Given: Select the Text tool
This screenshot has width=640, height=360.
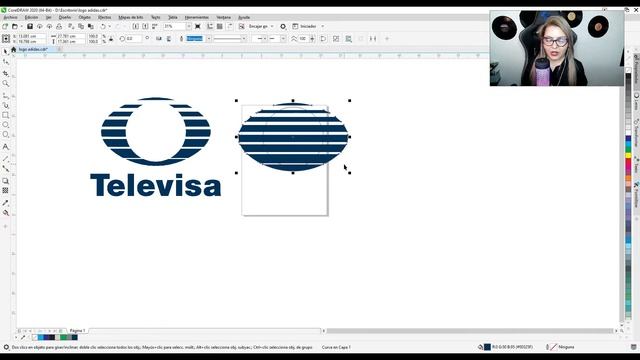Looking at the screenshot, I should coord(6,147).
